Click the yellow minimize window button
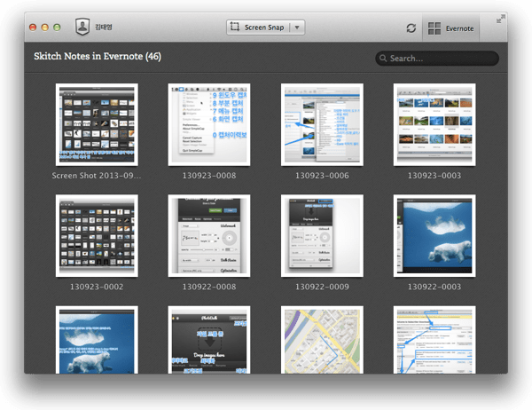This screenshot has height=410, width=532. [x=45, y=28]
